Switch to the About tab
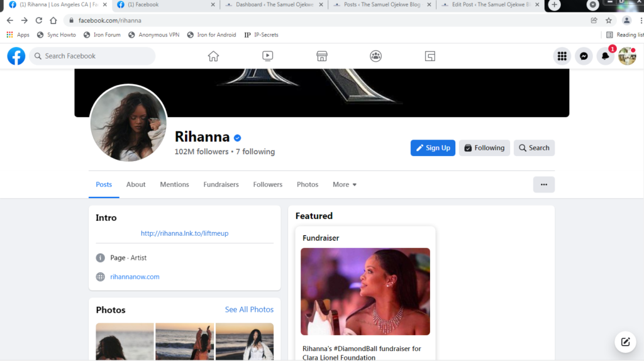The height and width of the screenshot is (361, 644). (136, 184)
